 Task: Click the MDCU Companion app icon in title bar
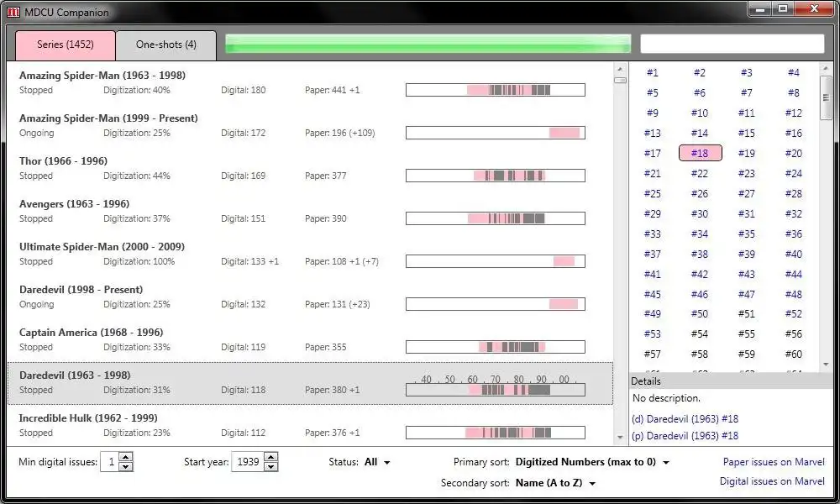[13, 12]
